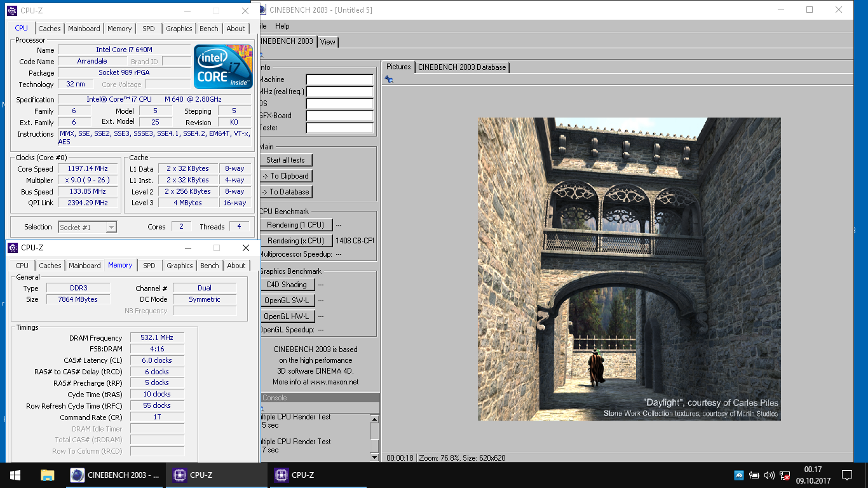
Task: Click the CPU-Z title bar icon of the Processor window
Action: click(12, 11)
